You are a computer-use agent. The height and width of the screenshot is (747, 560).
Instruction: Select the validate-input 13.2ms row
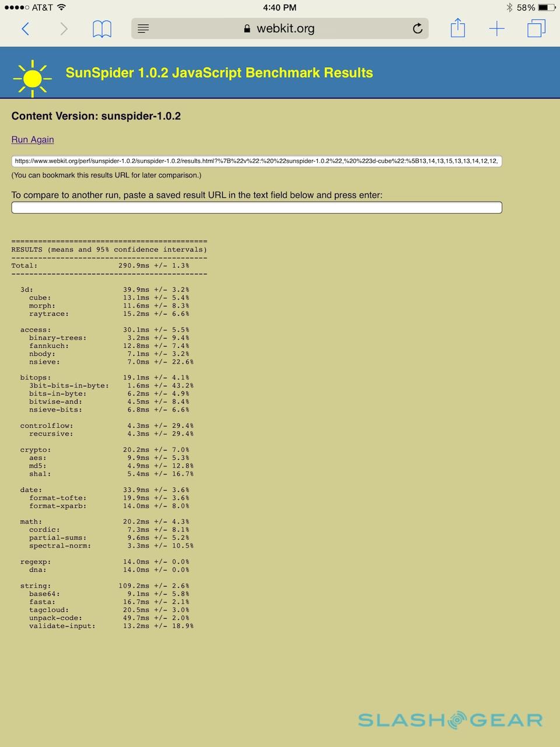click(x=111, y=627)
